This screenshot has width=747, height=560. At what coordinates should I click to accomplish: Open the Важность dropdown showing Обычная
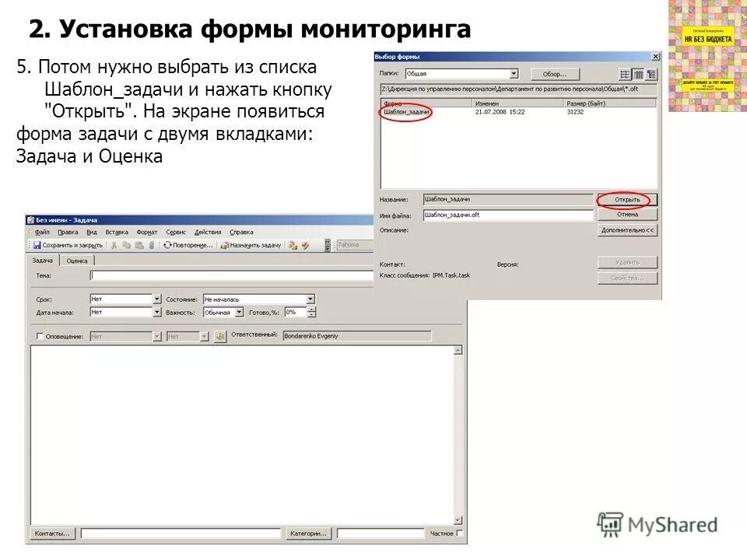239,311
